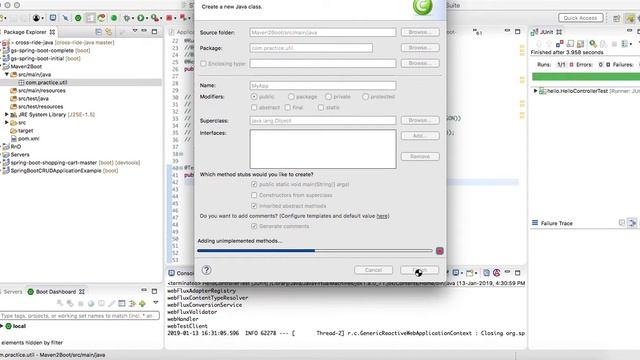Click the blue console toolbar icon
The width and height of the screenshot is (640, 360).
click(x=53, y=18)
